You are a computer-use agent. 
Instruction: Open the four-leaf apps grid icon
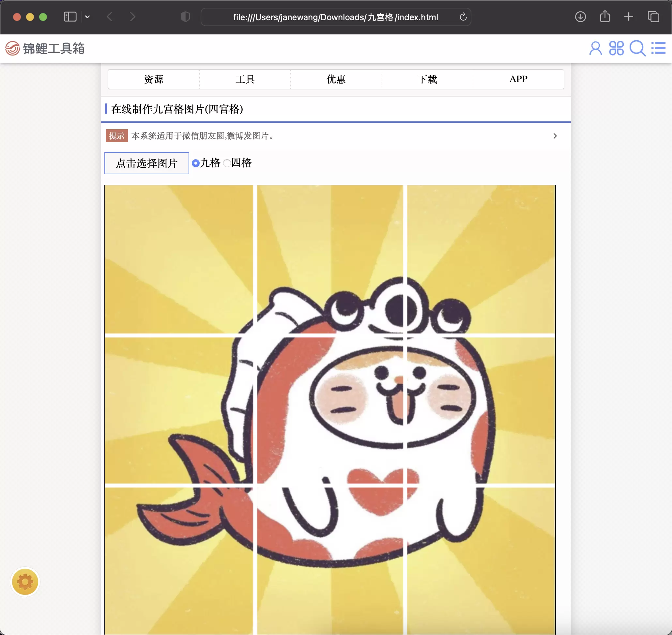pyautogui.click(x=616, y=48)
